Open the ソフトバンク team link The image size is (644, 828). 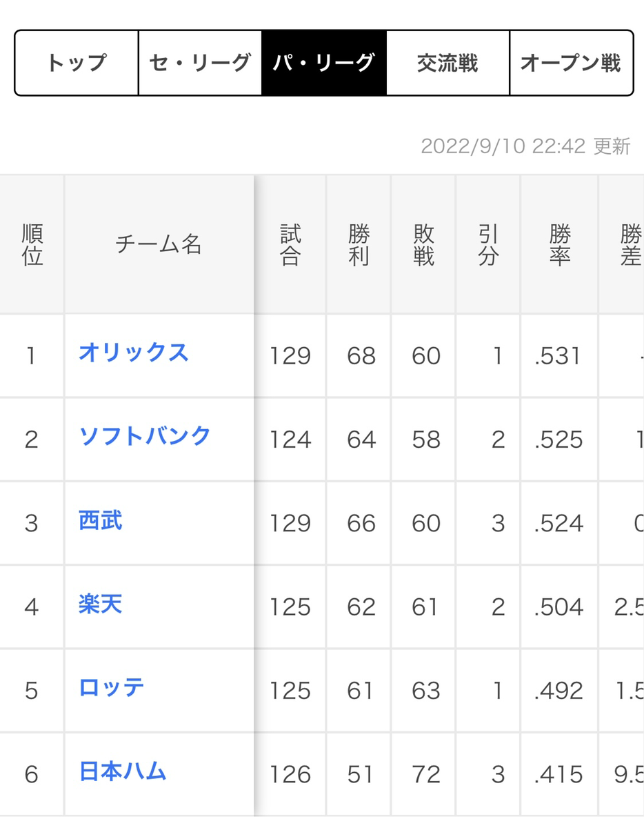point(145,436)
